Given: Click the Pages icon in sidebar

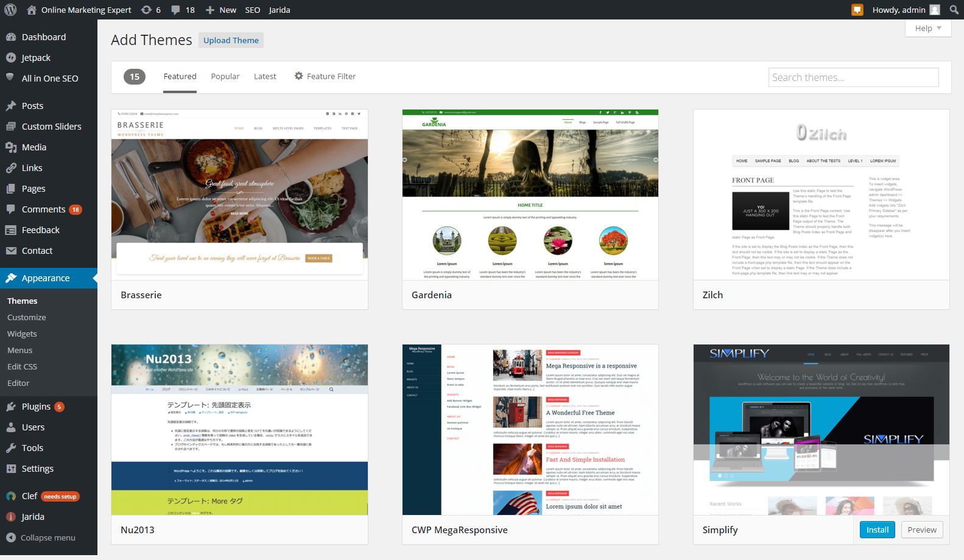Looking at the screenshot, I should (11, 189).
